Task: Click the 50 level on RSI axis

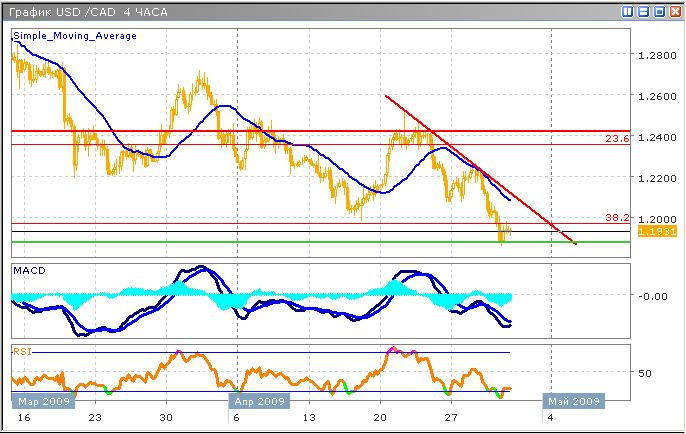Action: click(x=644, y=372)
